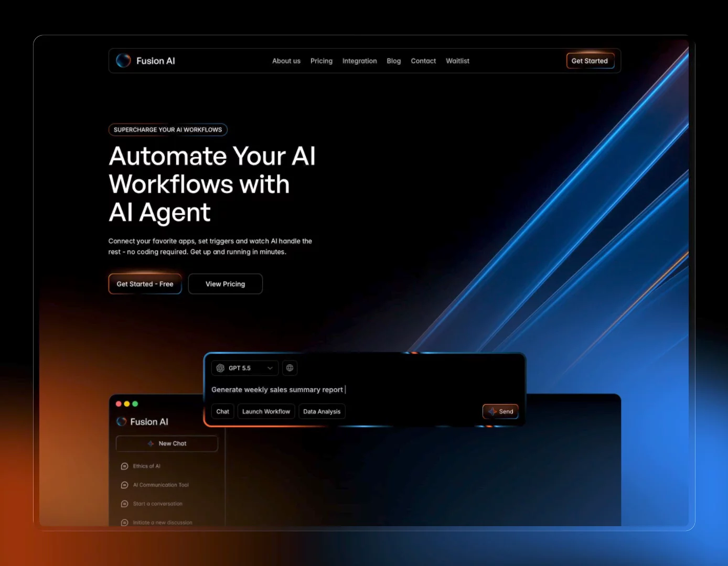Send the prompt with the Send button
The image size is (728, 566).
[x=500, y=411]
